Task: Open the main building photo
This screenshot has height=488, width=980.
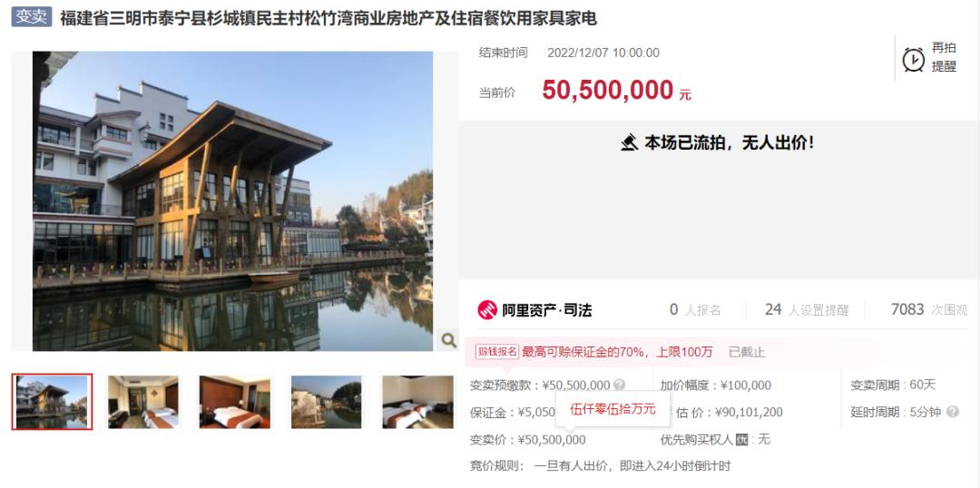Action: click(x=232, y=201)
